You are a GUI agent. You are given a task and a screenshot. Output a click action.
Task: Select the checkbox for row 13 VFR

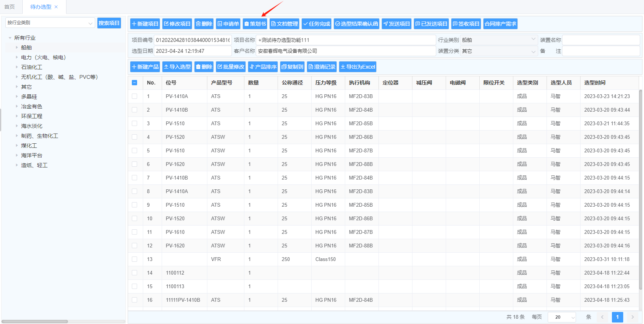(x=134, y=259)
